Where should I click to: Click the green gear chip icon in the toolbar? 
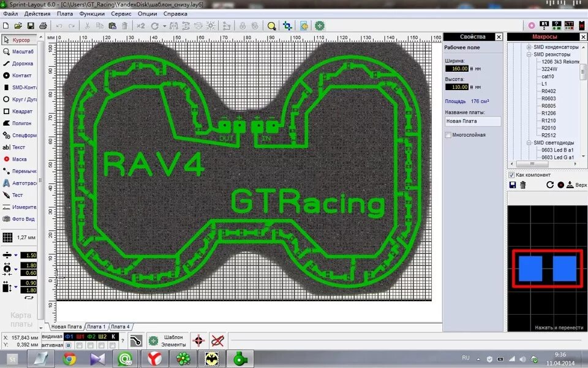tap(320, 26)
